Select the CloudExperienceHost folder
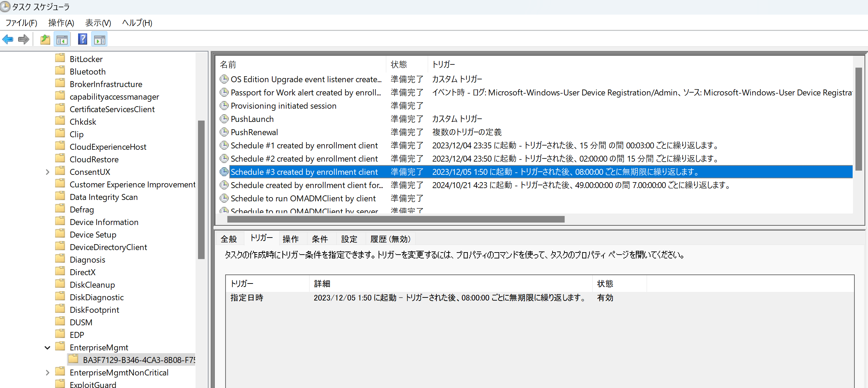The height and width of the screenshot is (388, 868). pos(108,147)
